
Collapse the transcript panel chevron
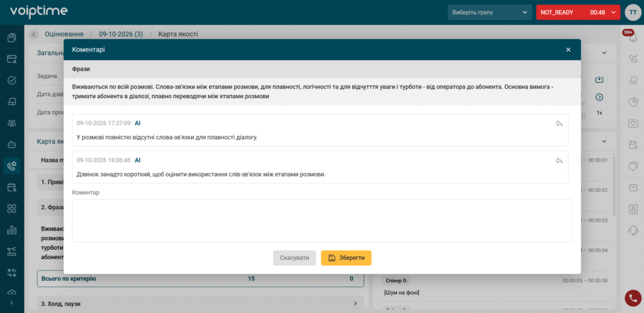coord(604,141)
